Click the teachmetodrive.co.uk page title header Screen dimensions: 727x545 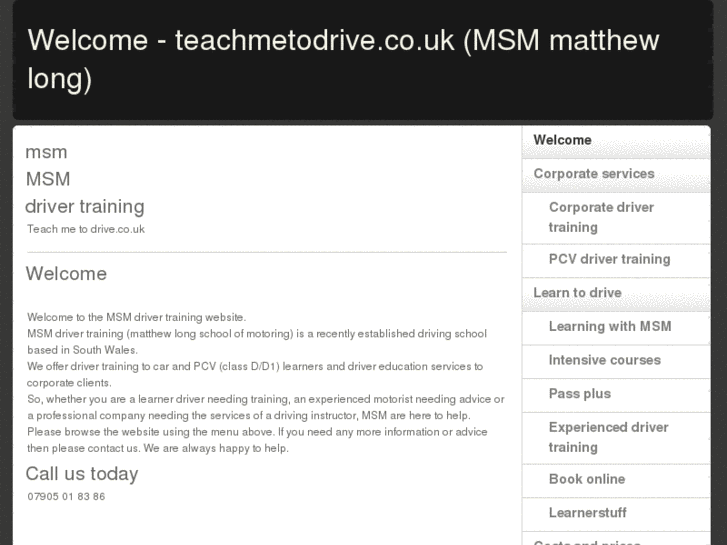[x=343, y=59]
